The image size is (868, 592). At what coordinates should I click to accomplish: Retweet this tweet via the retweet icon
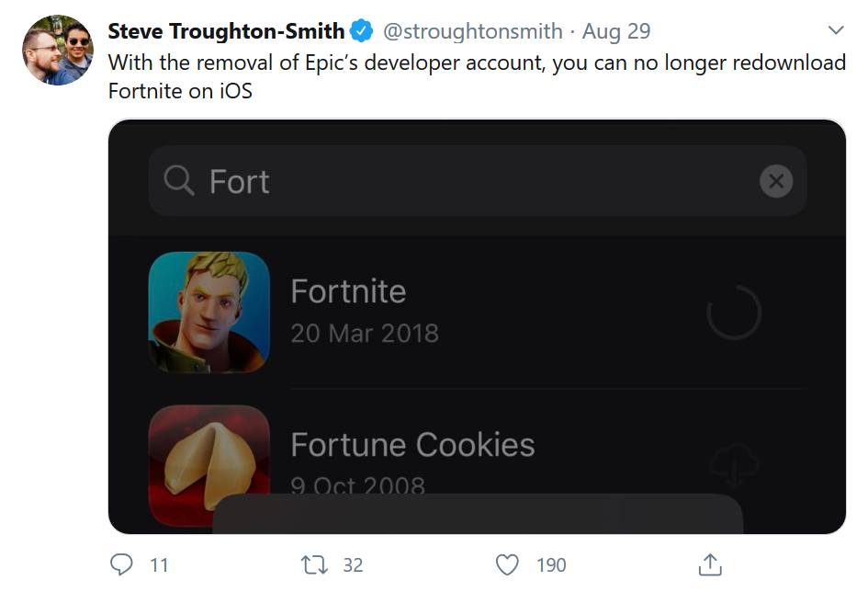click(315, 564)
